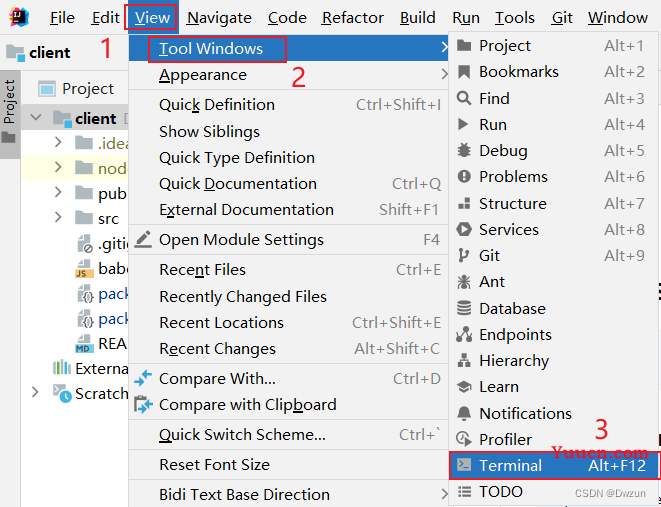Open the Tools menu

pos(514,18)
